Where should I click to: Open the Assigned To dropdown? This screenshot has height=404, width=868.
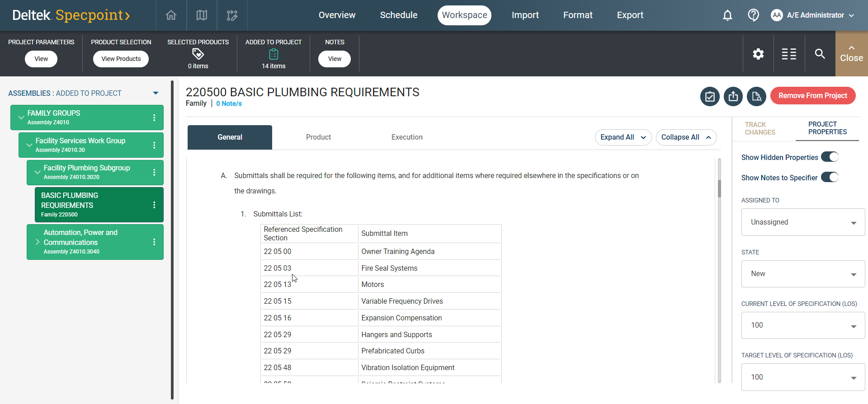click(803, 222)
